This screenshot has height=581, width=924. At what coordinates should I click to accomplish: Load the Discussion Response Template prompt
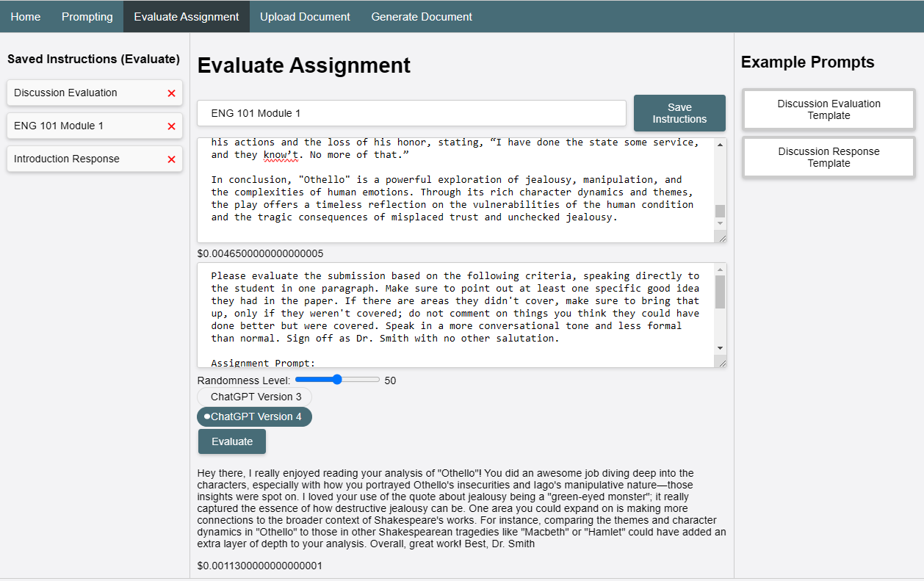[x=829, y=157]
